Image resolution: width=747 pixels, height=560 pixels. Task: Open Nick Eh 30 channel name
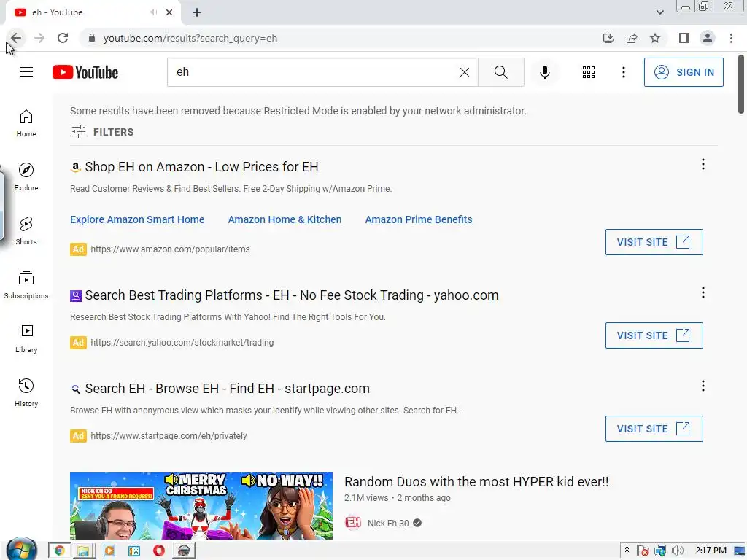[x=388, y=524]
